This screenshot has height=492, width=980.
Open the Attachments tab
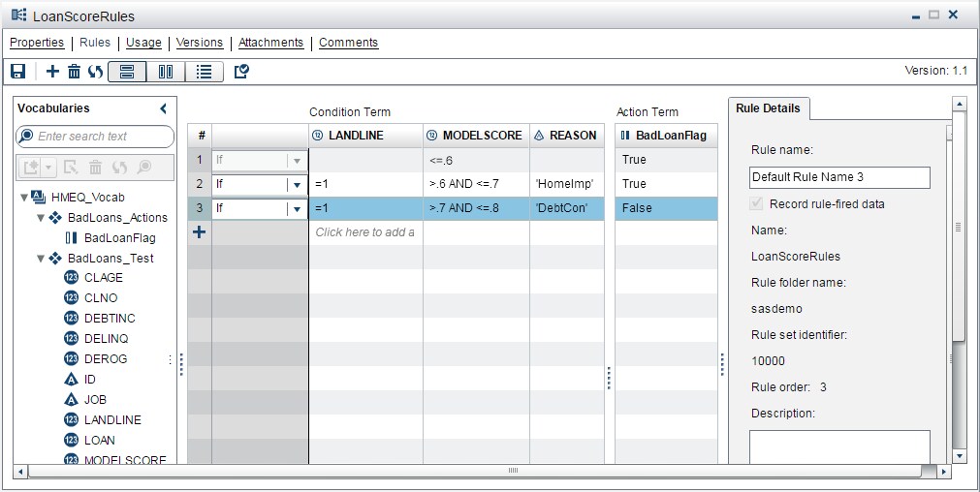(270, 43)
